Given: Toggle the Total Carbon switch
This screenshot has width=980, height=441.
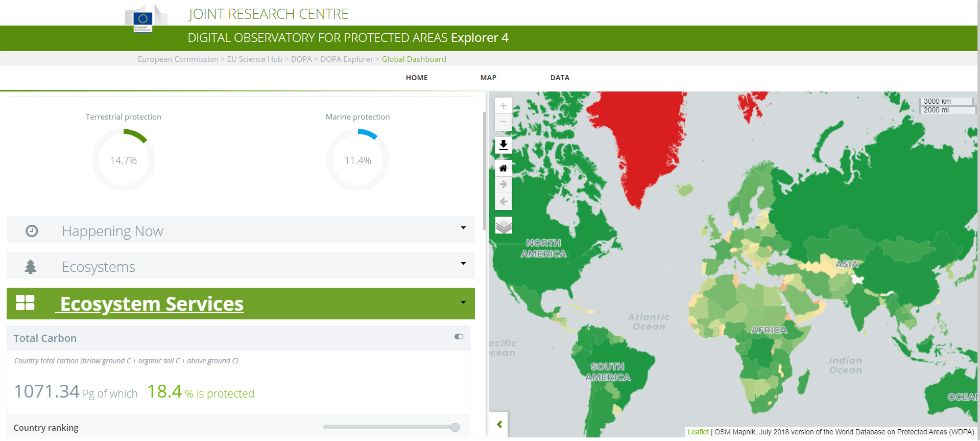Looking at the screenshot, I should 459,336.
